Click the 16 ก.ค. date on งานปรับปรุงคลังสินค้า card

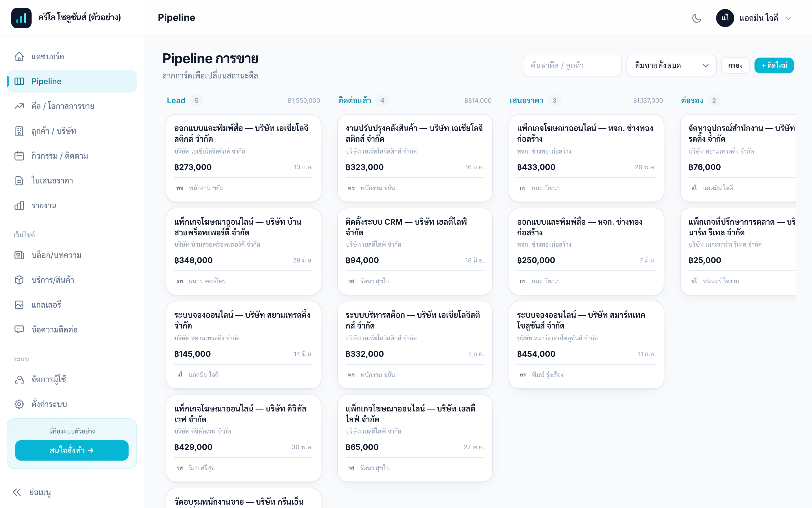(475, 167)
